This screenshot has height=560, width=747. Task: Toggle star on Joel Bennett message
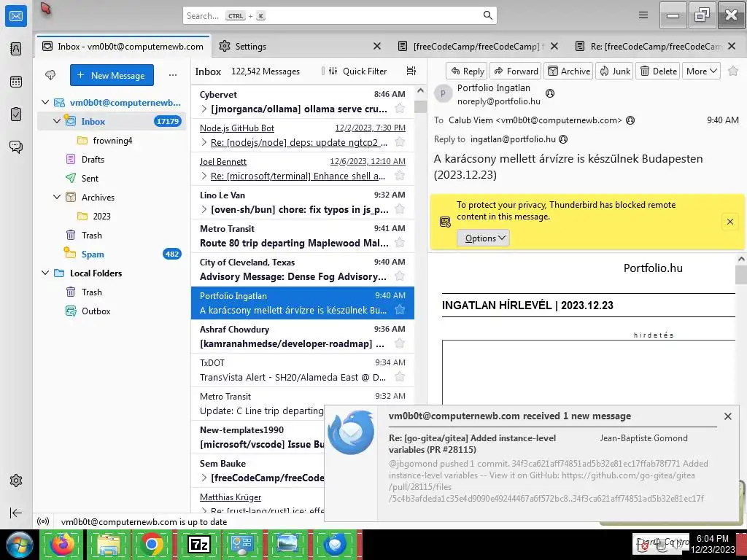coord(400,176)
